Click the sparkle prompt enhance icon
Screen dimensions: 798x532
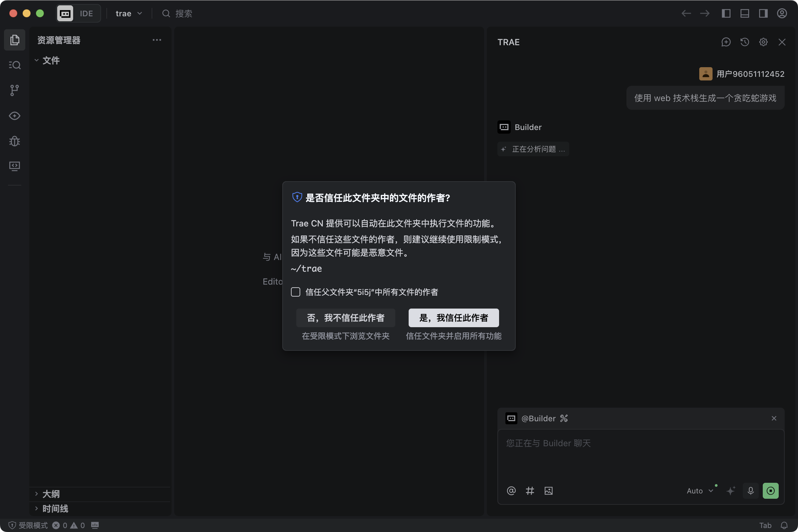click(731, 491)
